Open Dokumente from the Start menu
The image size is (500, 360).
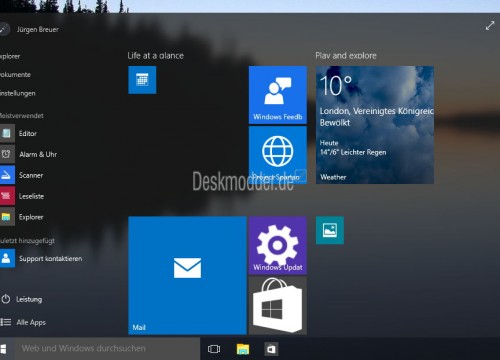pos(15,75)
